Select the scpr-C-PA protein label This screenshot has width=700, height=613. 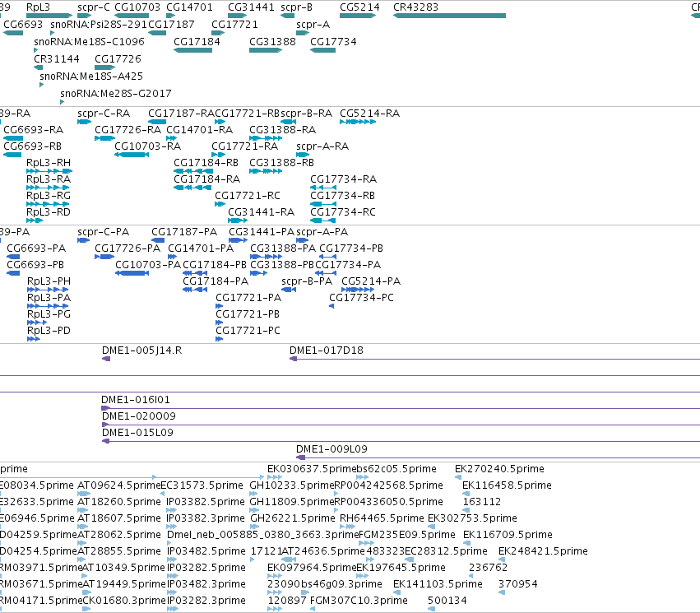pyautogui.click(x=103, y=232)
